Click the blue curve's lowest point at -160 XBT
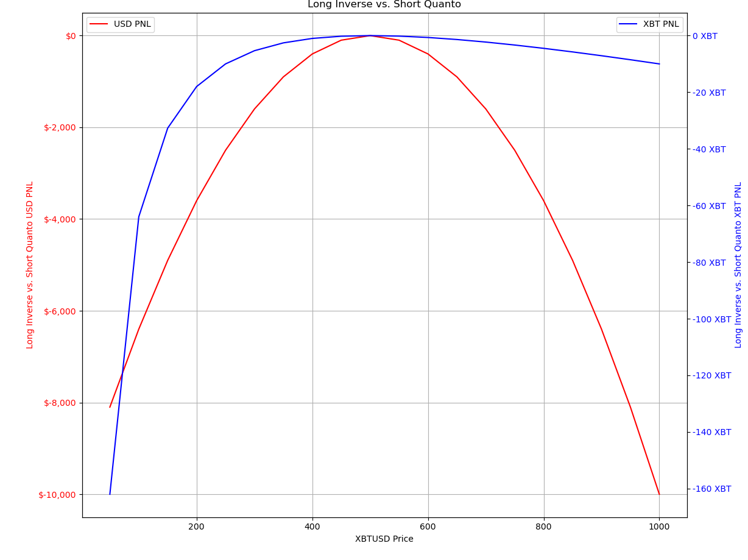 [x=110, y=494]
